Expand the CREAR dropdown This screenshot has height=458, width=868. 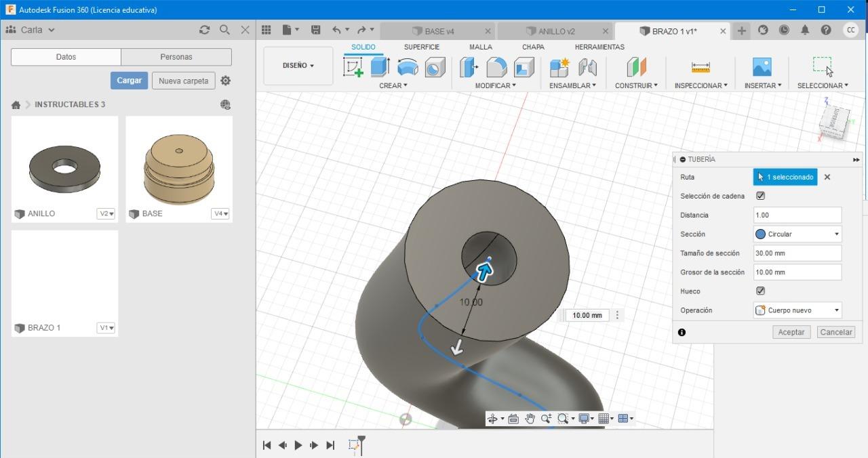pos(393,85)
